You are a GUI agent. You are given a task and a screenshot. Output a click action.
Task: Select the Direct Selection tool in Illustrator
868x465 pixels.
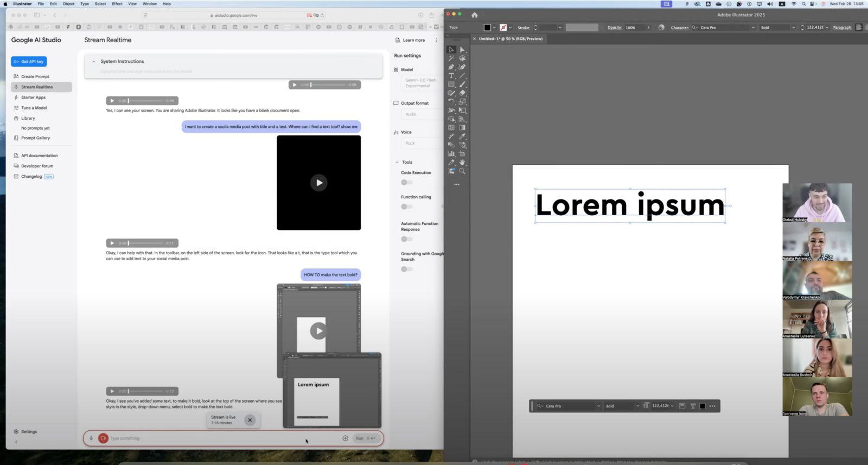[x=462, y=50]
